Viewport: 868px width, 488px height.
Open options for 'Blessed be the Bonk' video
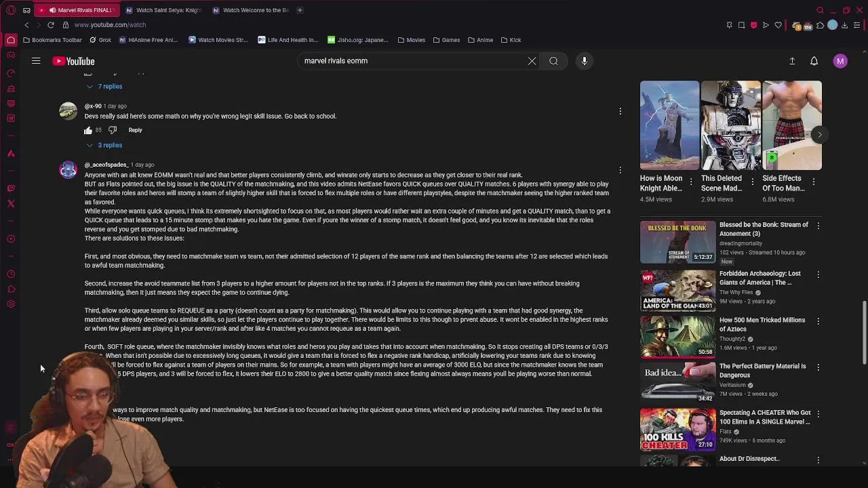818,226
